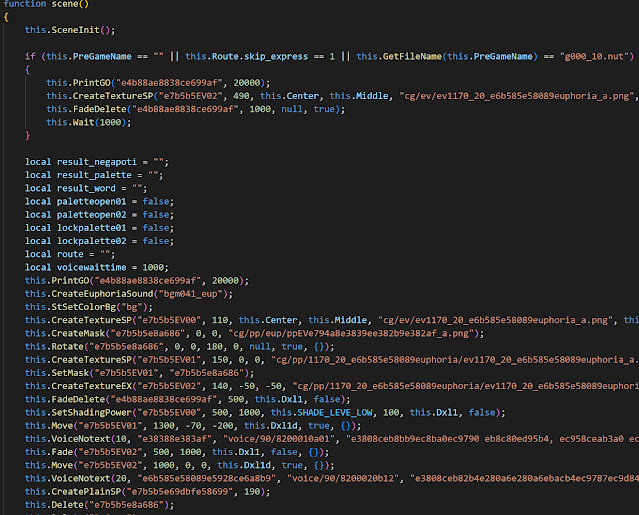Click 'local lockpalette02 = false' line
The image size is (639, 515).
click(99, 241)
